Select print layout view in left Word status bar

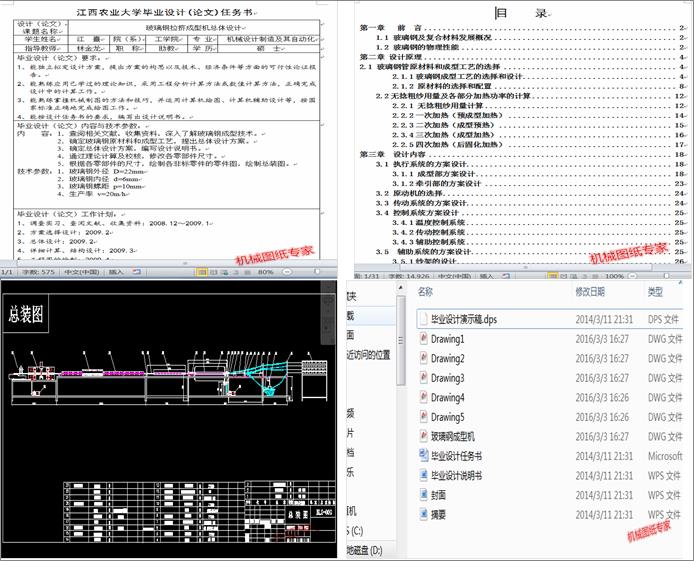(202, 272)
